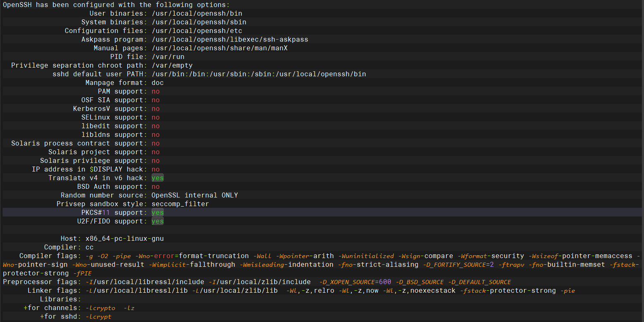Click the -fPIE compiler flag
Image resolution: width=644 pixels, height=322 pixels.
coord(82,273)
